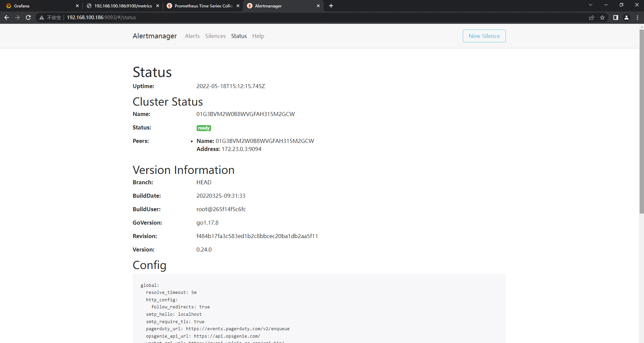Click the Alertmanager brand title
The width and height of the screenshot is (644, 343).
pos(155,36)
